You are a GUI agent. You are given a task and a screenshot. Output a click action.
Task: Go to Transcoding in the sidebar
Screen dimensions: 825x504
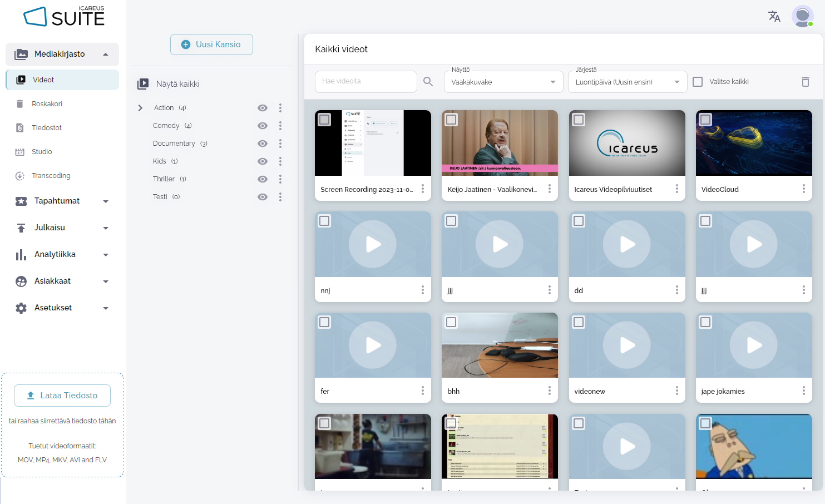coord(51,176)
